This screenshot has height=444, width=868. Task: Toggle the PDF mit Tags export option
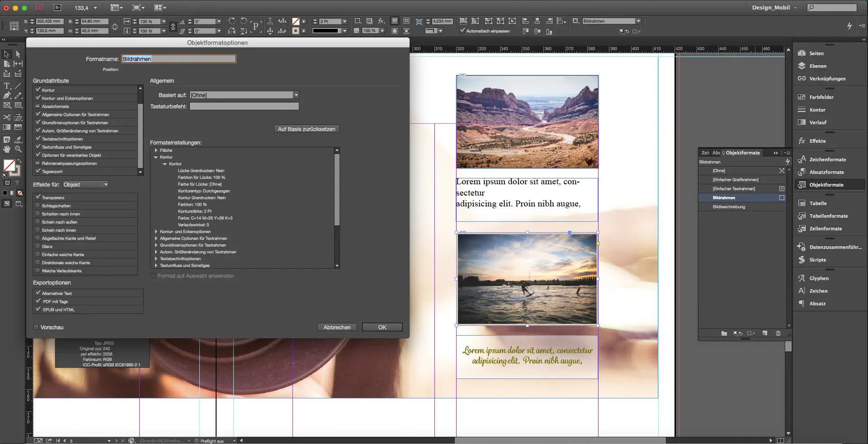(x=38, y=301)
